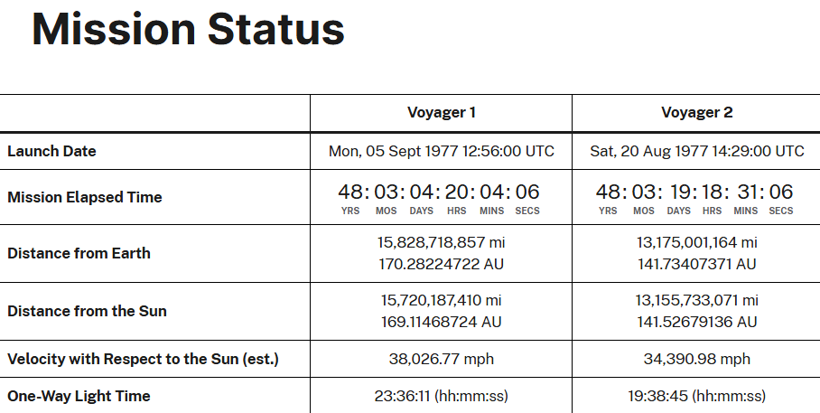
Task: Click Voyager 2 Earth distance 141.73407371 AU
Action: pyautogui.click(x=696, y=263)
